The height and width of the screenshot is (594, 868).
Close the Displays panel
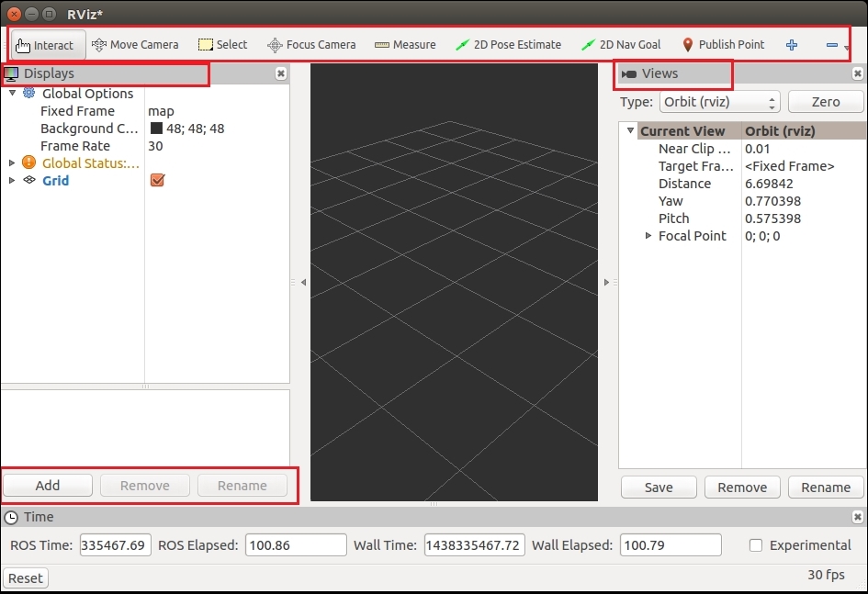tap(281, 73)
